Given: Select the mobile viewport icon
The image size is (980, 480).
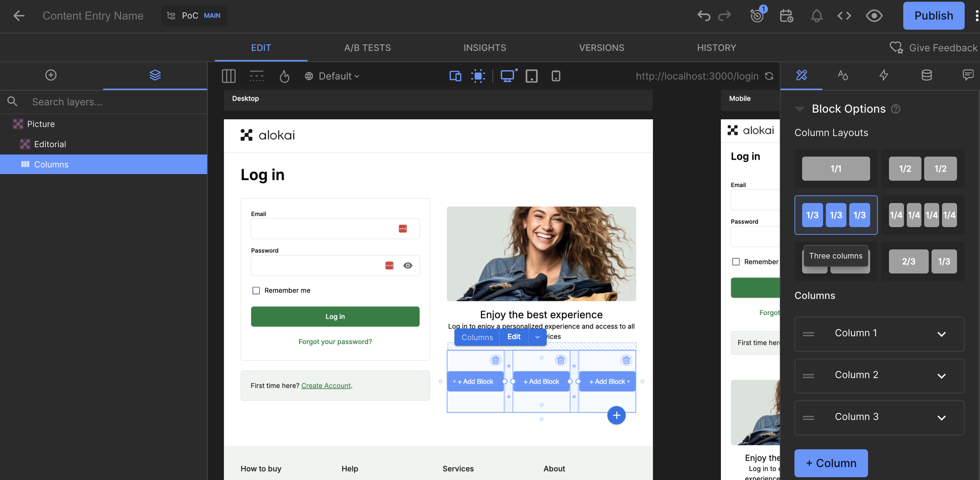Looking at the screenshot, I should 556,76.
